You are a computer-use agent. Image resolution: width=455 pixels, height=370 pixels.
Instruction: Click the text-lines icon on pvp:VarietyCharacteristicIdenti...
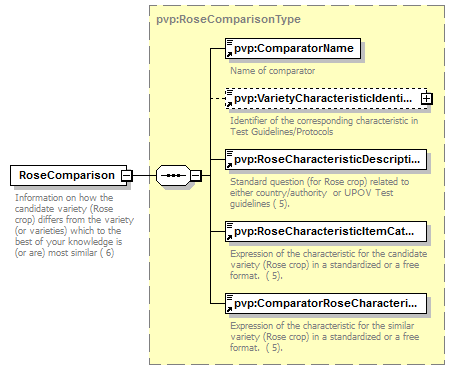230,92
